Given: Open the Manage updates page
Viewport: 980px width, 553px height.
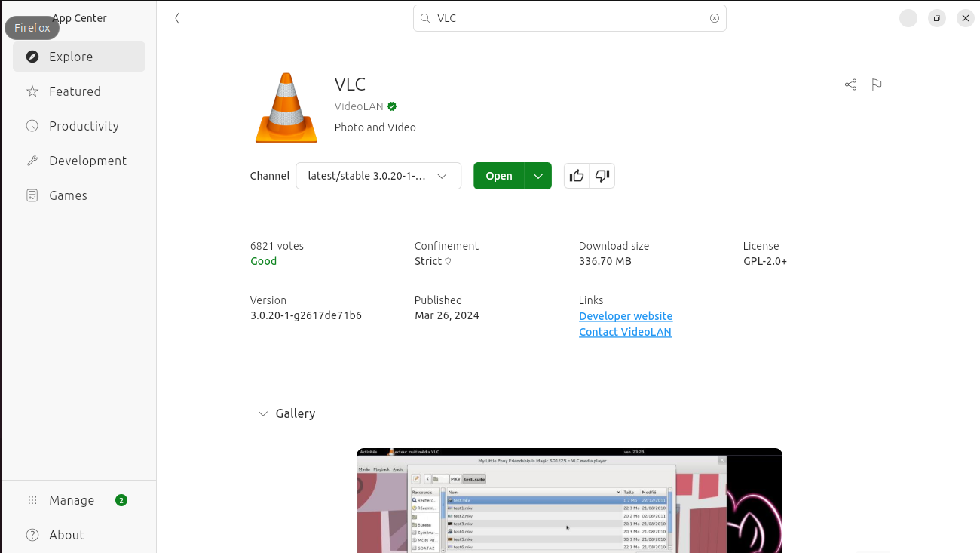Looking at the screenshot, I should tap(72, 500).
